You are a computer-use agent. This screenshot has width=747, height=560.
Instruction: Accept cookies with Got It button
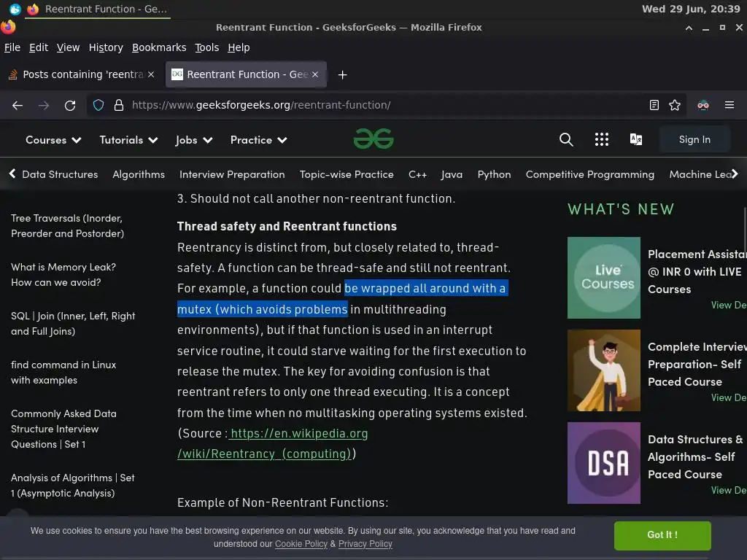[662, 535]
